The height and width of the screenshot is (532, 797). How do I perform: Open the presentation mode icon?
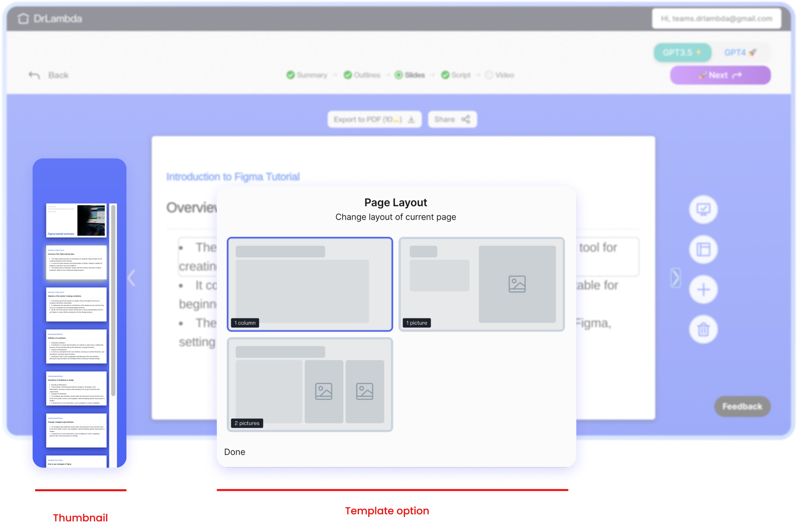coord(703,210)
